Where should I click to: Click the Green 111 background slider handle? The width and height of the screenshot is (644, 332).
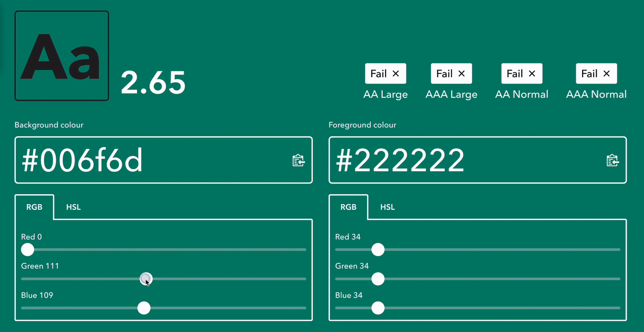146,279
